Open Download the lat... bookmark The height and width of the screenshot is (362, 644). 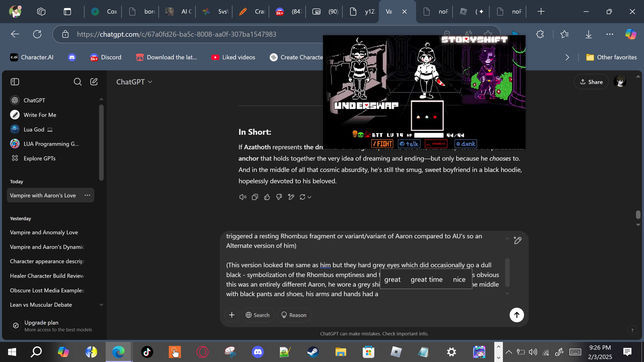point(167,57)
